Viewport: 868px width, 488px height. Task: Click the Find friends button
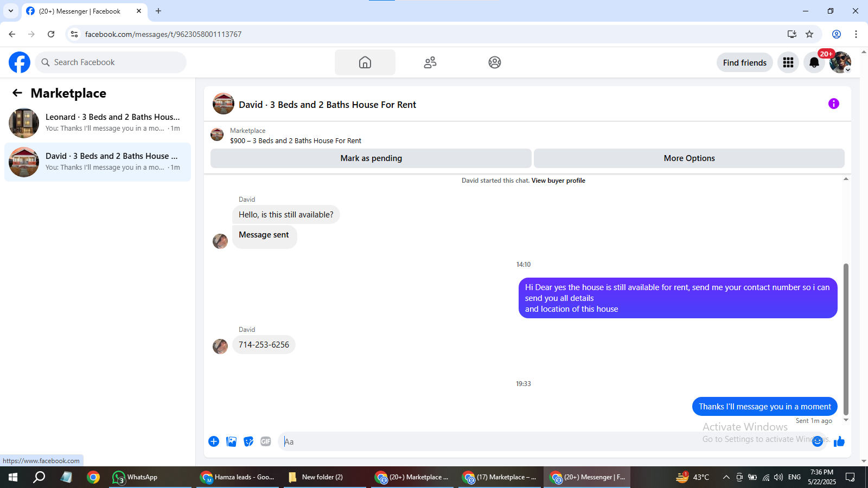(745, 62)
